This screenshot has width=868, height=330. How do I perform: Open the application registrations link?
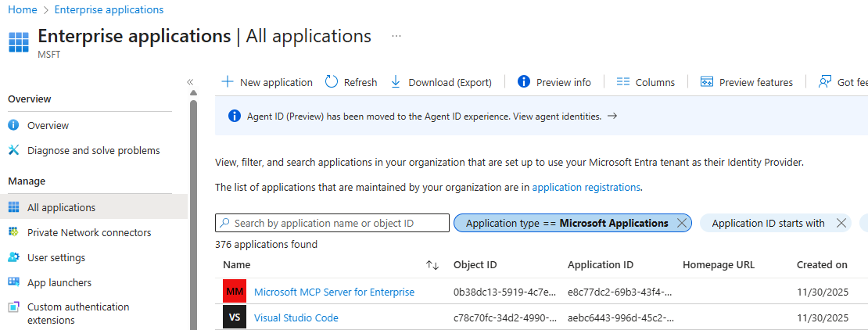click(586, 188)
